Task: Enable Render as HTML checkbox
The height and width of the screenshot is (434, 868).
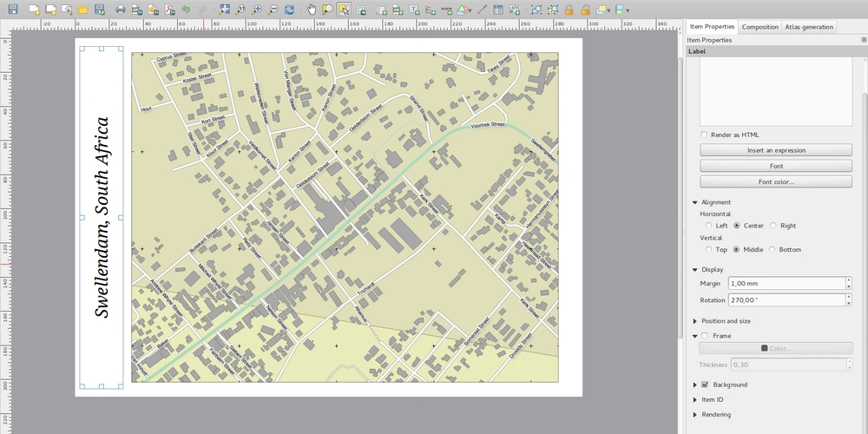Action: click(x=704, y=135)
